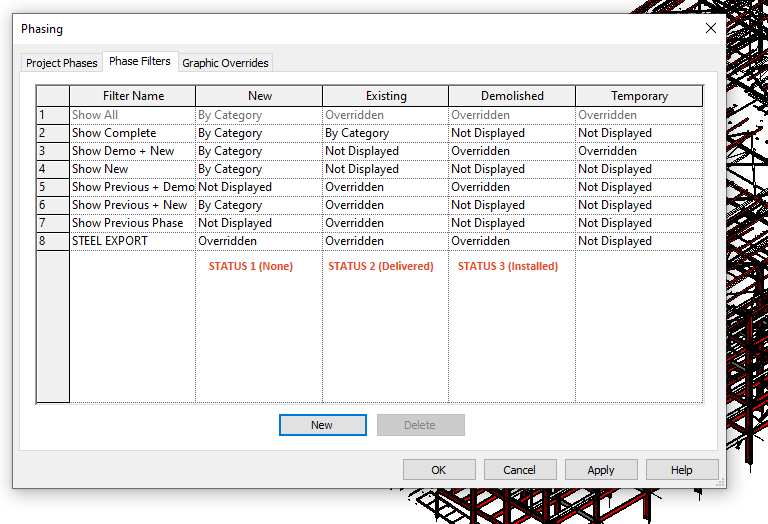Open Demolished setting for Show New
768x524 pixels.
[512, 169]
